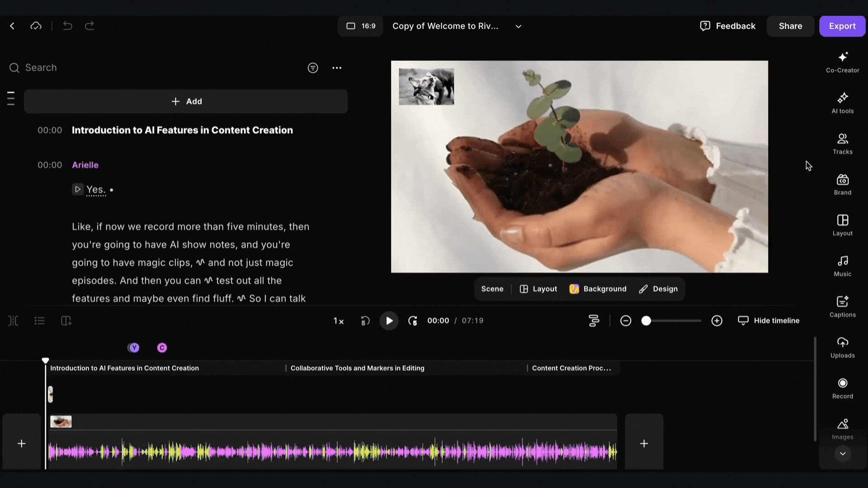868x488 pixels.
Task: Toggle the chapters list view icon
Action: point(39,321)
